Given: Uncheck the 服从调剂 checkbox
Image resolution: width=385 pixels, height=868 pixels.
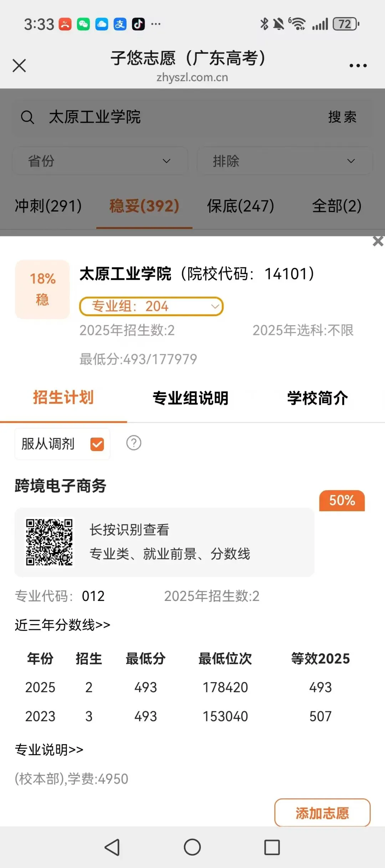Looking at the screenshot, I should [97, 444].
